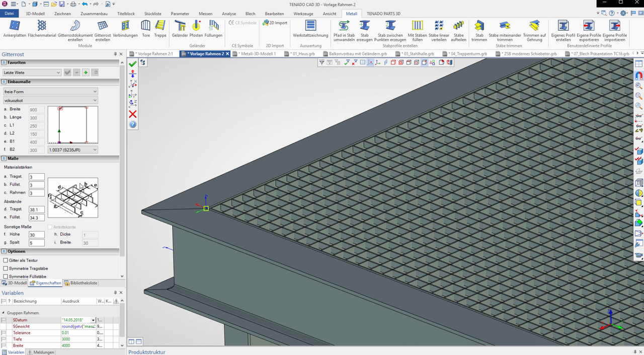The height and width of the screenshot is (355, 644).
Task: Cancel with the red X icon
Action: (133, 114)
